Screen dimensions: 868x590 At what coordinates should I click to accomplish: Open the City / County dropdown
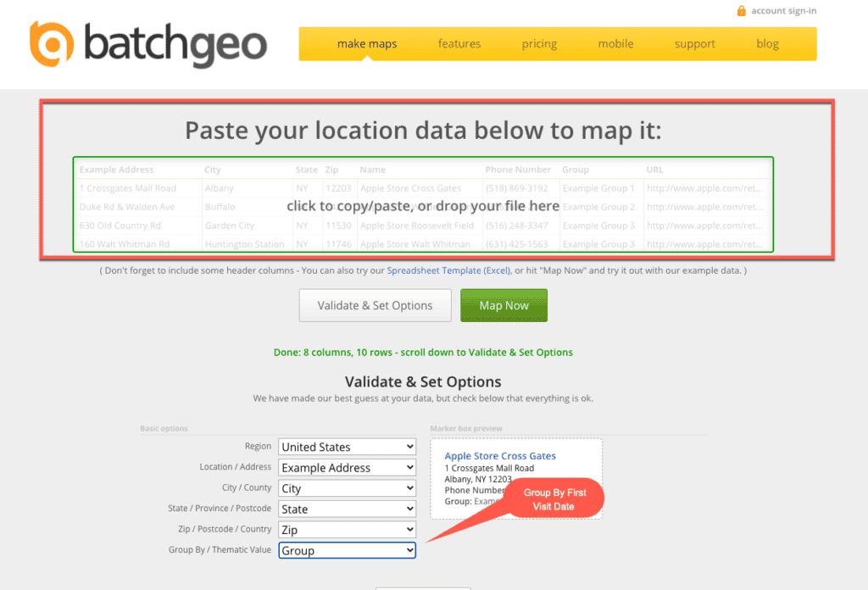[x=347, y=487]
